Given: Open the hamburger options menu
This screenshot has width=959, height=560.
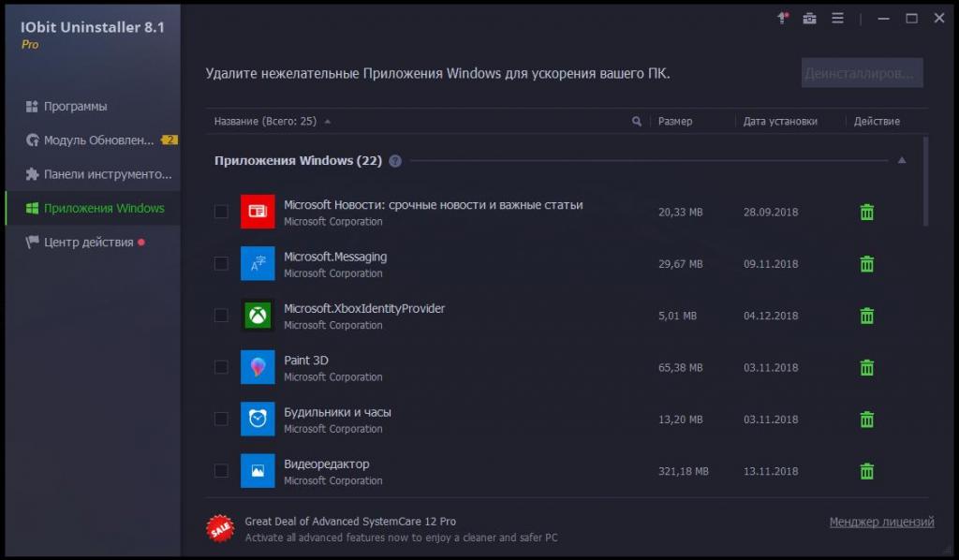Looking at the screenshot, I should [x=837, y=19].
